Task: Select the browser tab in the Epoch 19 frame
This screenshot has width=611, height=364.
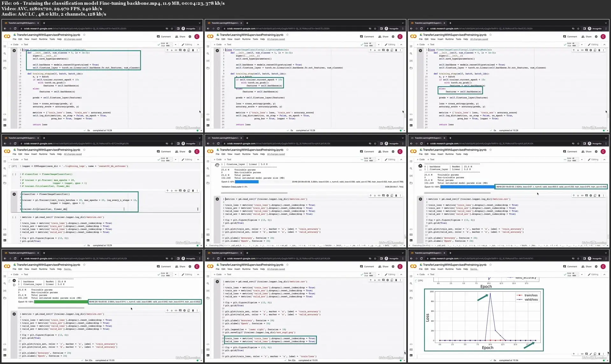Action: (x=22, y=253)
